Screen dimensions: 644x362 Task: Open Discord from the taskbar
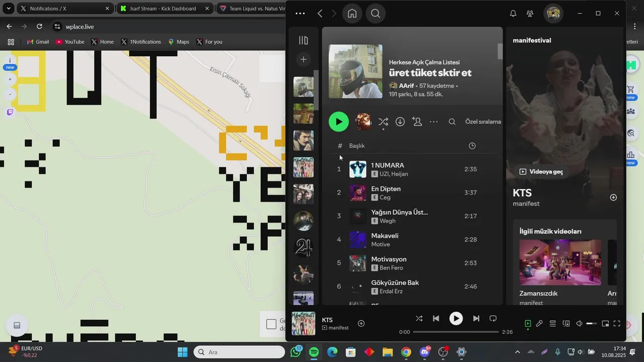click(425, 352)
